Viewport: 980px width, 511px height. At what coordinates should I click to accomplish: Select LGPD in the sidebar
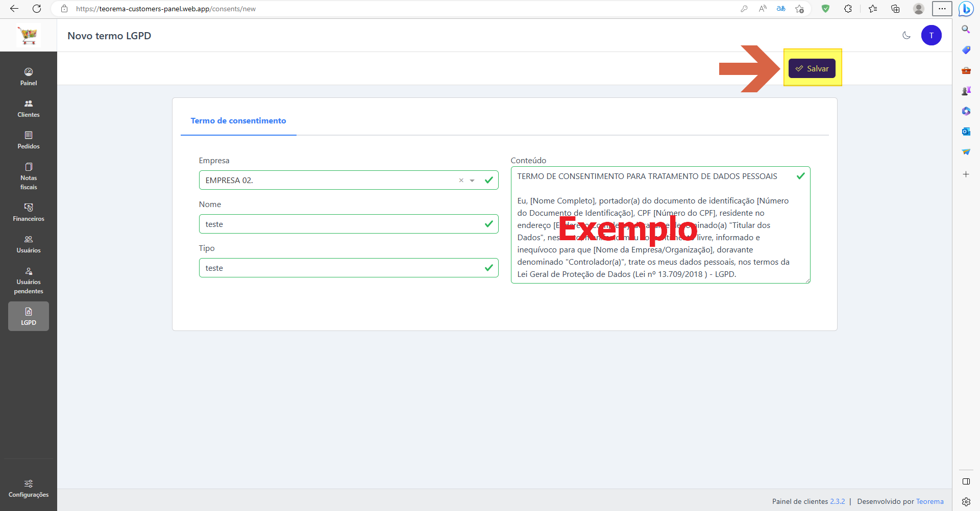29,316
